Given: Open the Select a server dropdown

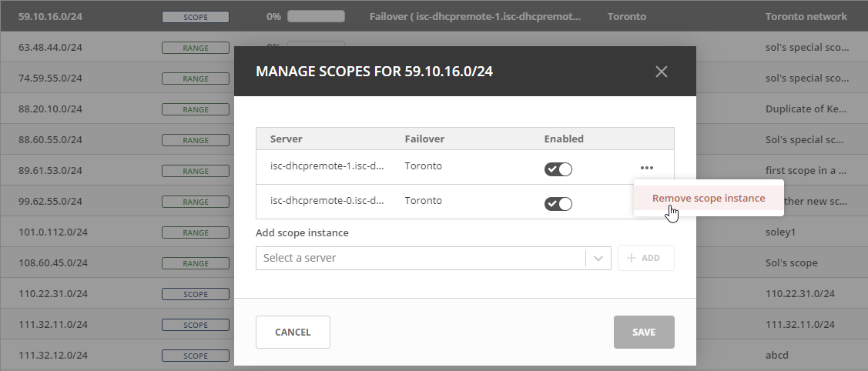Looking at the screenshot, I should click(x=421, y=258).
